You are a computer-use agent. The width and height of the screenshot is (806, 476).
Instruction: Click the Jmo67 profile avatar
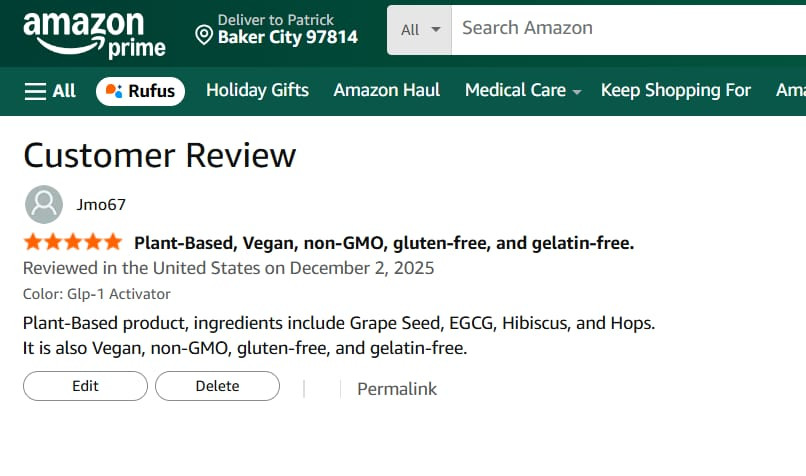coord(43,204)
